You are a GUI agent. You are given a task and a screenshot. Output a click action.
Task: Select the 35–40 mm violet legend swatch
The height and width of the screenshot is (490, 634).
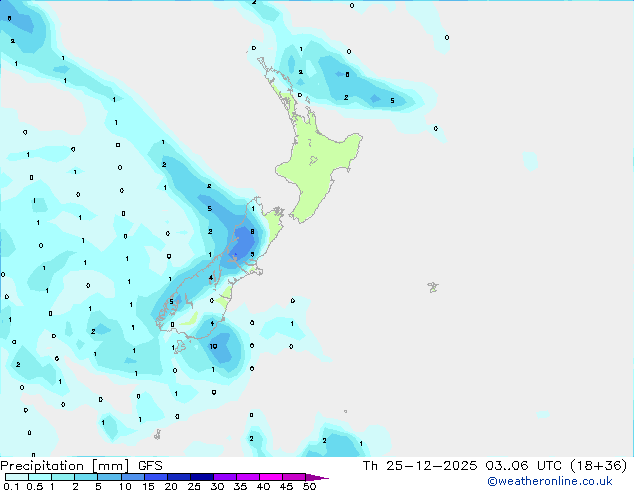pyautogui.click(x=247, y=477)
